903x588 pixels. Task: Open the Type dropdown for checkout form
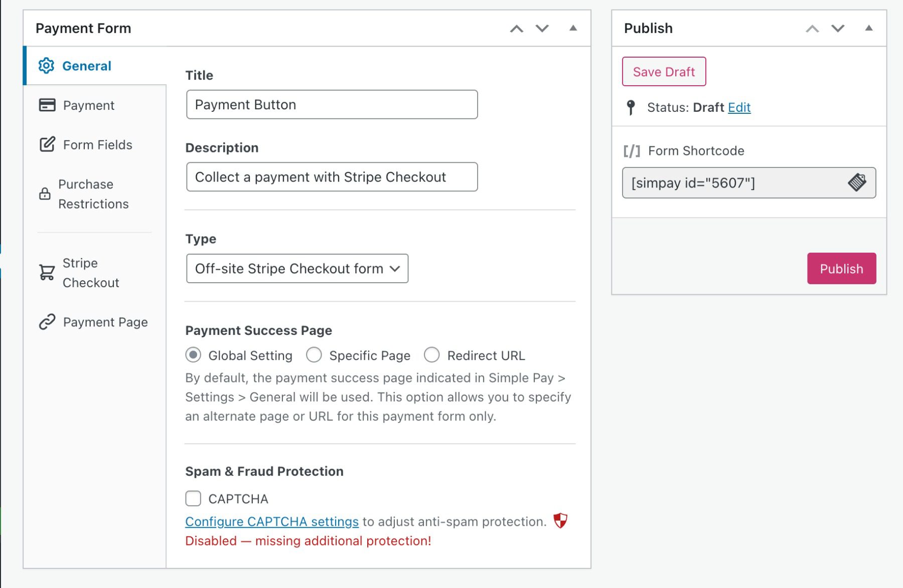coord(297,268)
